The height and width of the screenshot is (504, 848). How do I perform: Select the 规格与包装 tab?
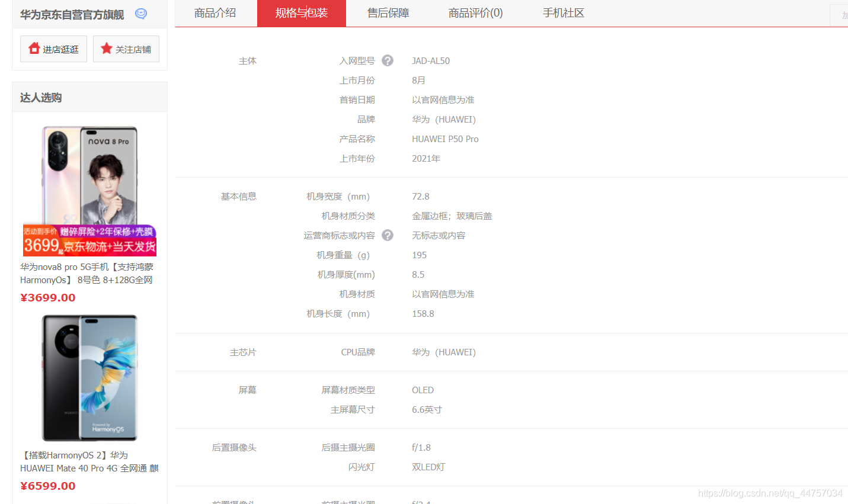(302, 13)
